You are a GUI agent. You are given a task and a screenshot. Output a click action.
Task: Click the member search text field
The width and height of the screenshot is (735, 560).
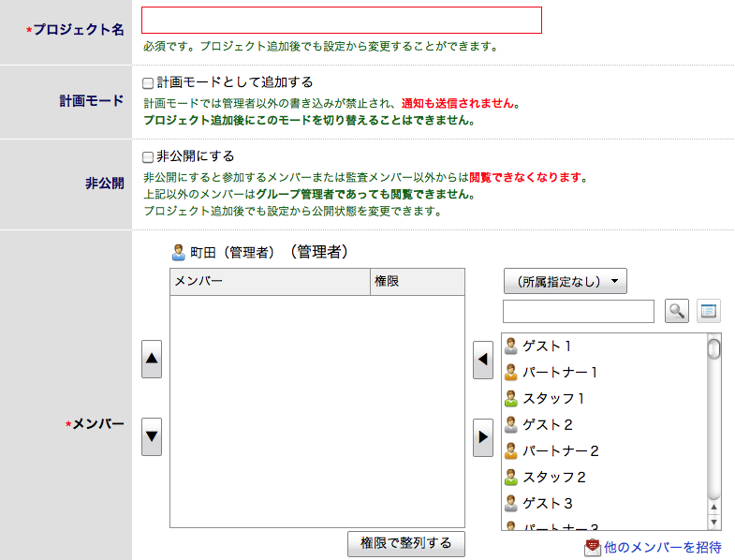coord(579,312)
